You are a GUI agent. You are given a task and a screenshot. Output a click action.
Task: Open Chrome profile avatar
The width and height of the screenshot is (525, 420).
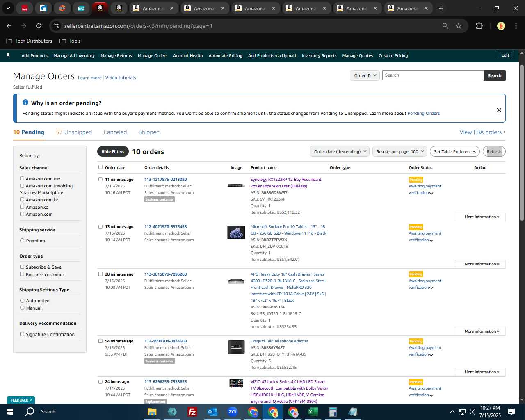coord(501,26)
